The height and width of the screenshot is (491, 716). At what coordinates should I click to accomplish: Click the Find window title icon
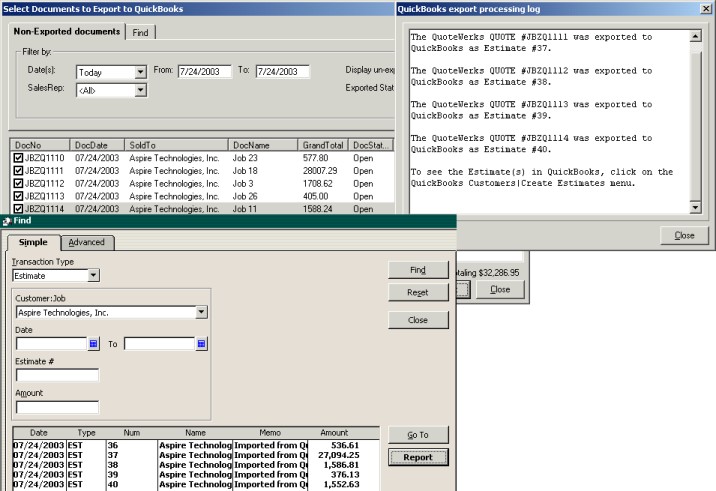coord(6,222)
